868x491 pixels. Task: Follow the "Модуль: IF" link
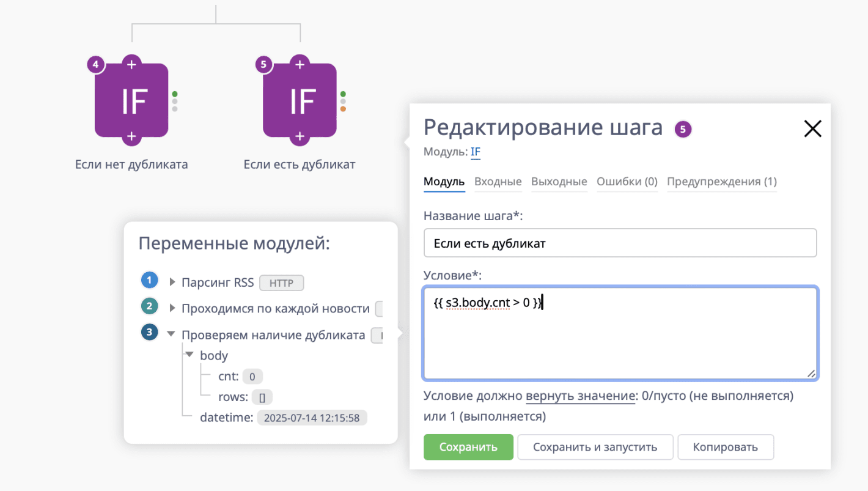click(x=475, y=152)
